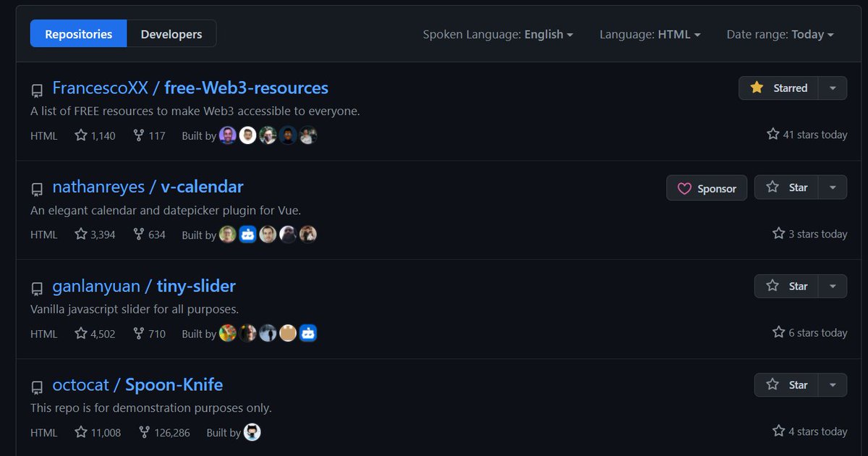View 710 forks of tiny-slider
The width and height of the screenshot is (868, 456).
click(x=149, y=334)
